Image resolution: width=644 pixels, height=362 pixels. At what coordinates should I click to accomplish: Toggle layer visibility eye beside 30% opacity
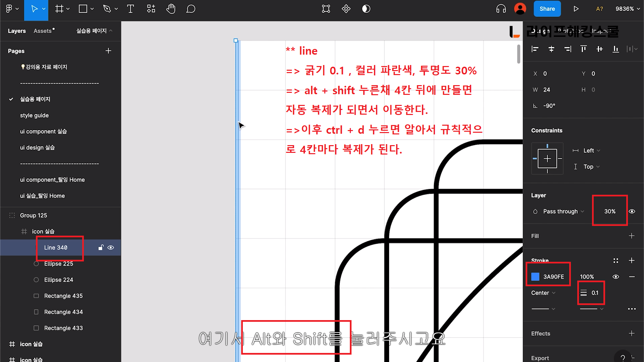(632, 212)
